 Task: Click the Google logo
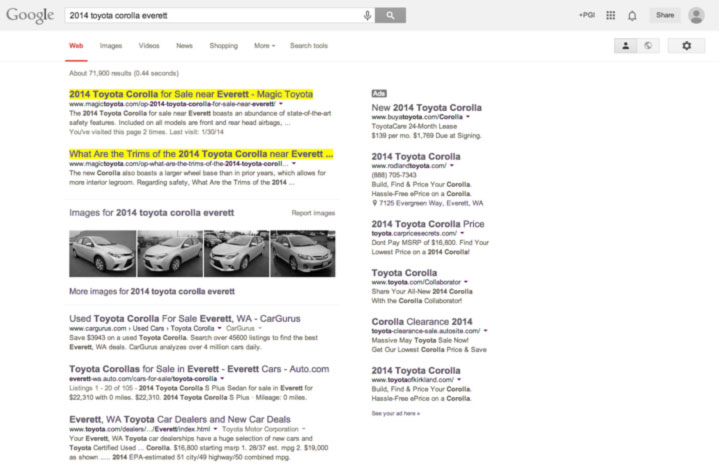pos(30,15)
